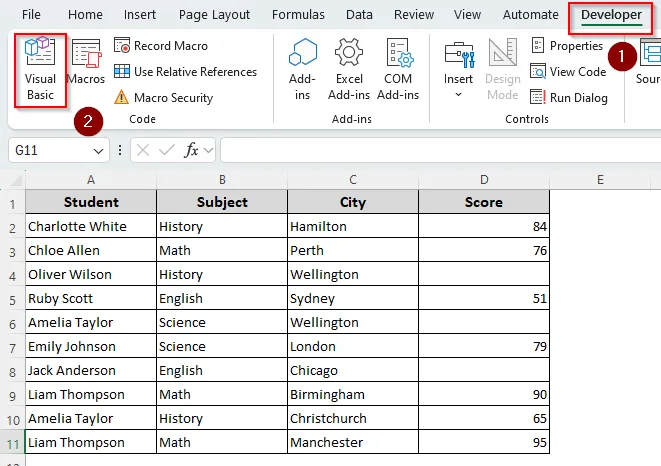Expand the Name Box dropdown

point(98,151)
